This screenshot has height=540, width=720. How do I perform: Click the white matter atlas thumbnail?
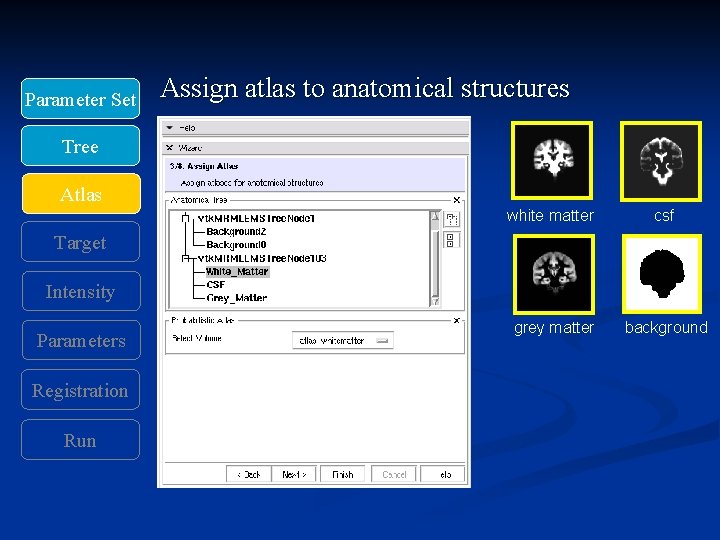pyautogui.click(x=552, y=161)
